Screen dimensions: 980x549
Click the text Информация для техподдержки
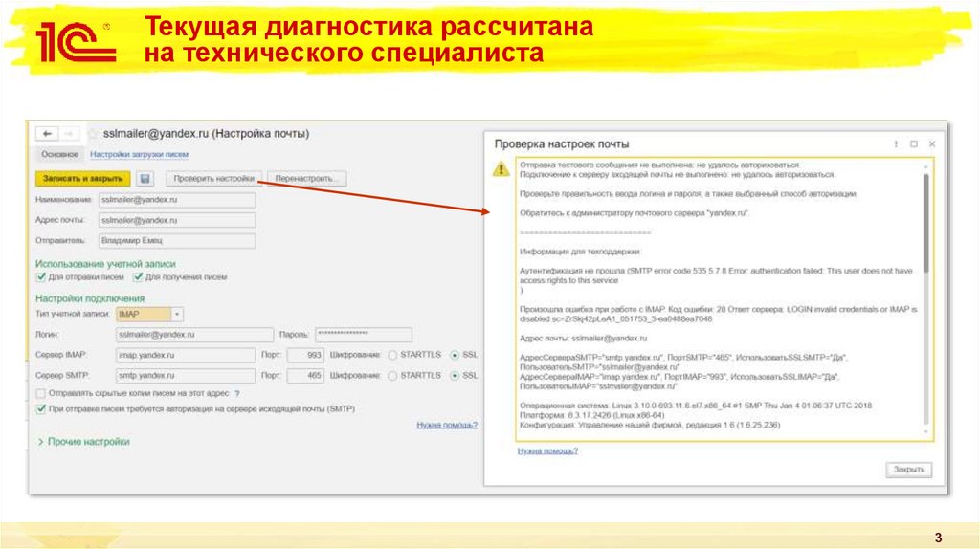(x=580, y=252)
